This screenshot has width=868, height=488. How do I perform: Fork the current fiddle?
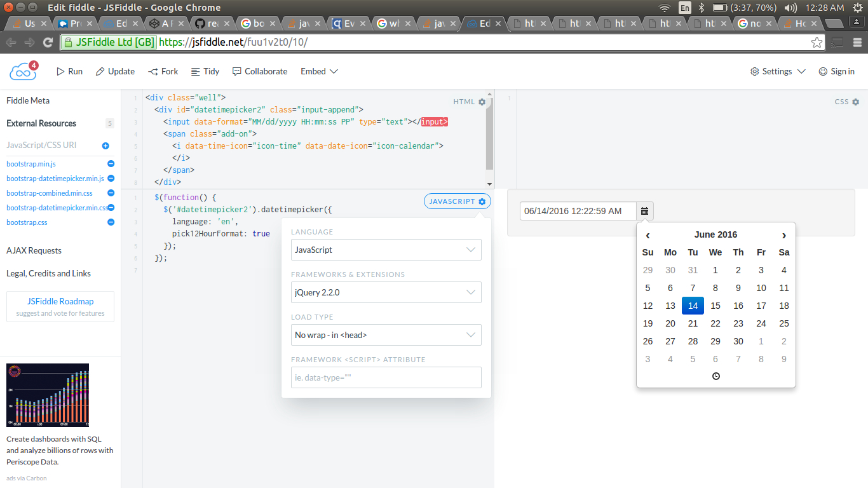[163, 71]
